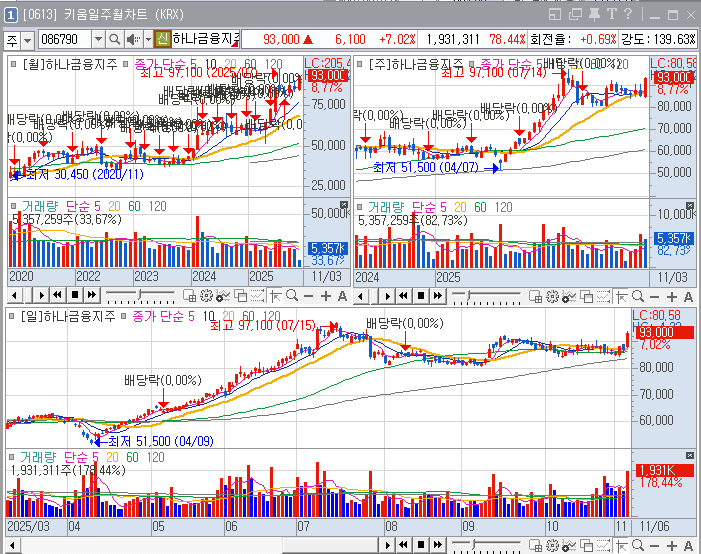Click the A auto-fit icon under daily chart
The width and height of the screenshot is (701, 554).
(x=688, y=546)
